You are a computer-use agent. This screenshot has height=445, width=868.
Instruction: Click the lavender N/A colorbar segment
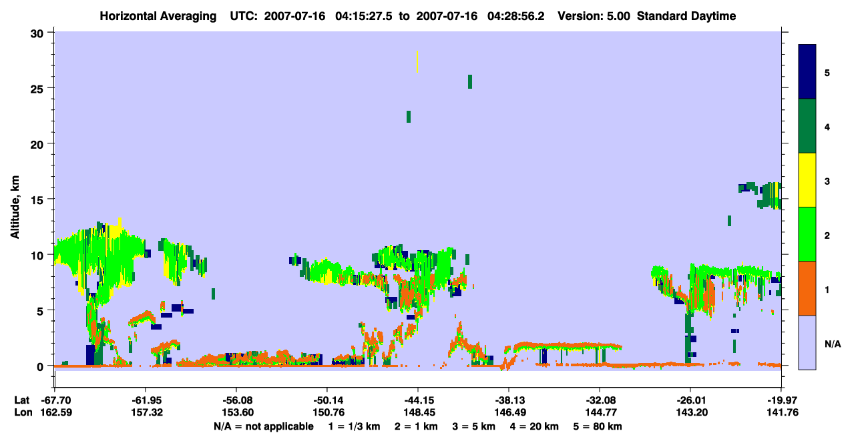pos(807,342)
